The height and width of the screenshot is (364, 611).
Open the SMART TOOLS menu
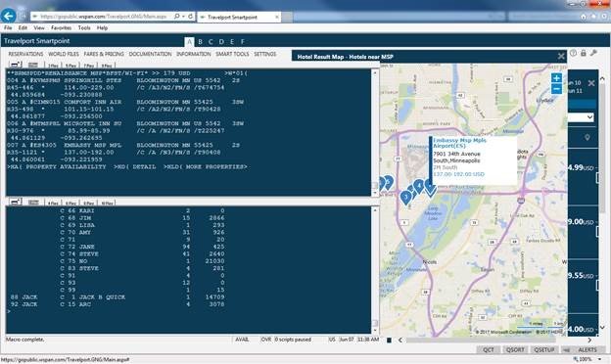click(x=232, y=54)
